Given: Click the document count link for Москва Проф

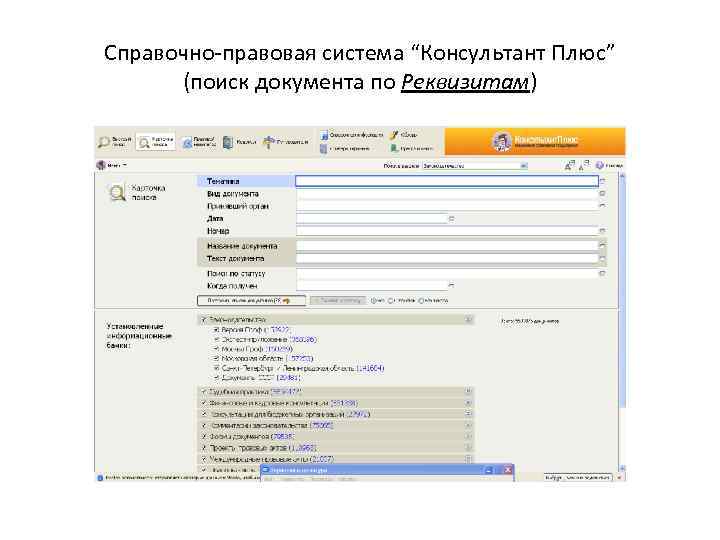Looking at the screenshot, I should coord(279,349).
